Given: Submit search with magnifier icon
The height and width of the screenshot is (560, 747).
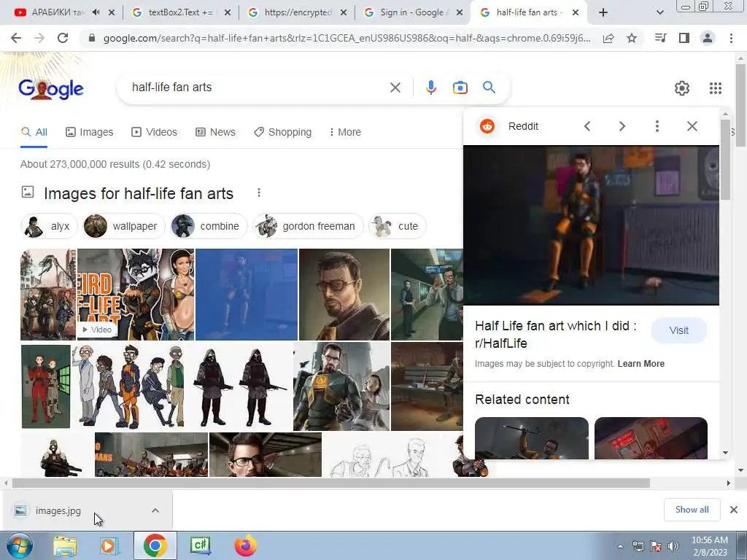Looking at the screenshot, I should click(x=489, y=87).
